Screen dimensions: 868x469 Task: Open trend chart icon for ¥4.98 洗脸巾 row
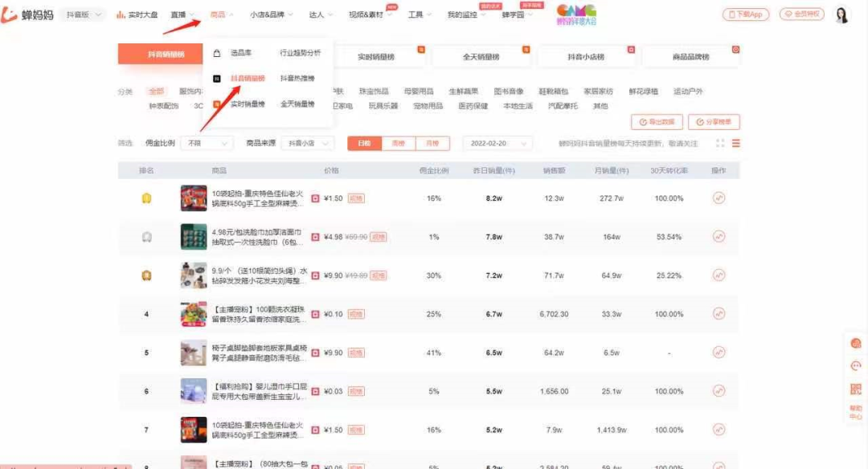(x=719, y=237)
